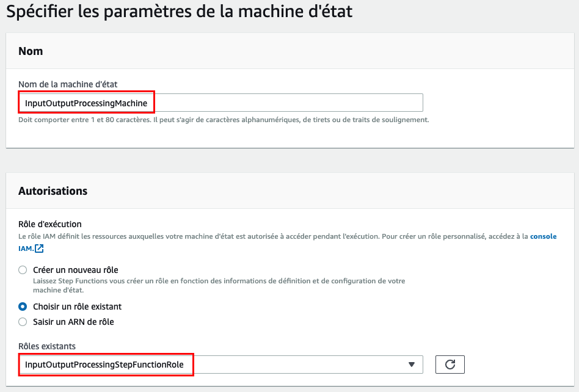Click the Le rôle IAM définit description
Image resolution: width=579 pixels, height=392 pixels.
pyautogui.click(x=273, y=236)
